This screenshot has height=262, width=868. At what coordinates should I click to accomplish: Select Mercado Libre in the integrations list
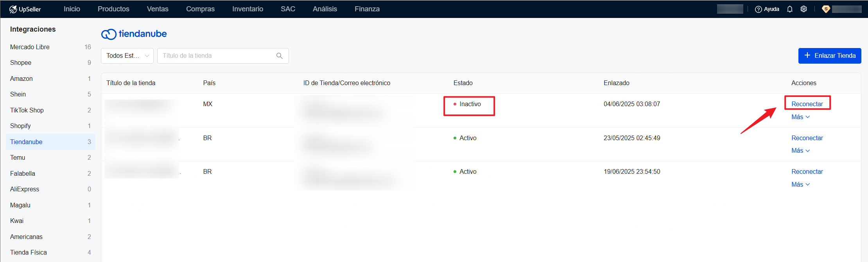(x=30, y=47)
